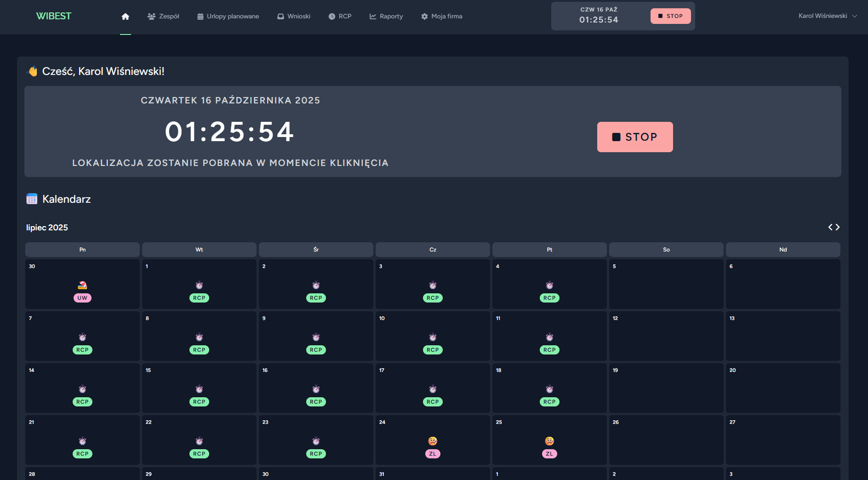The width and height of the screenshot is (868, 480).
Task: Click the alarm clock icon on July 9
Action: coord(316,337)
